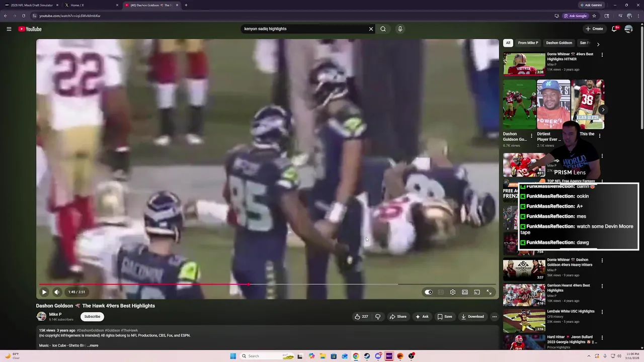Screen dimensions: 644x362
Task: Open options for Garrison Hearst video
Action: [x=602, y=286]
